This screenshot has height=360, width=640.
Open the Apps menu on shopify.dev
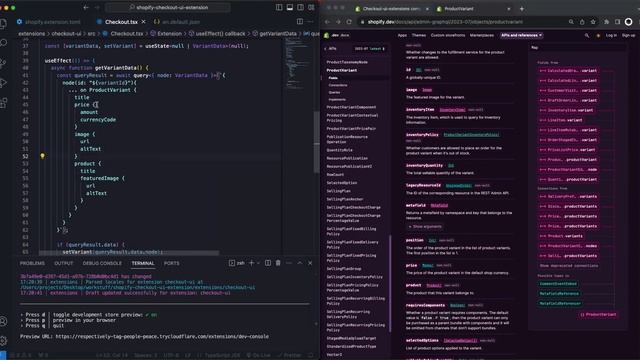[402, 36]
